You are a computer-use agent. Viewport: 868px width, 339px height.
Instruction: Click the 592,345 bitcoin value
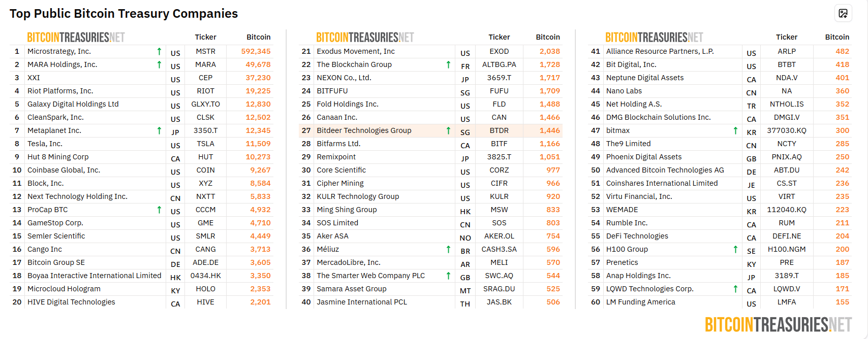[256, 51]
